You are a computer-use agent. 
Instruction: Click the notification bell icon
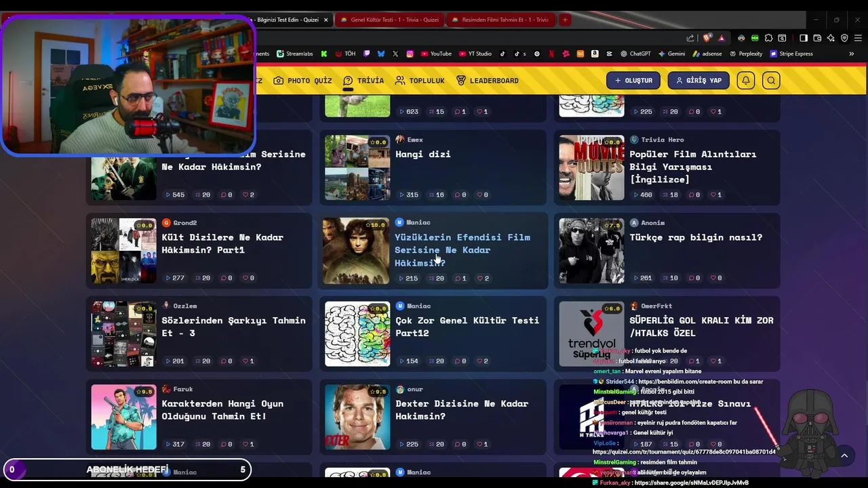point(746,81)
